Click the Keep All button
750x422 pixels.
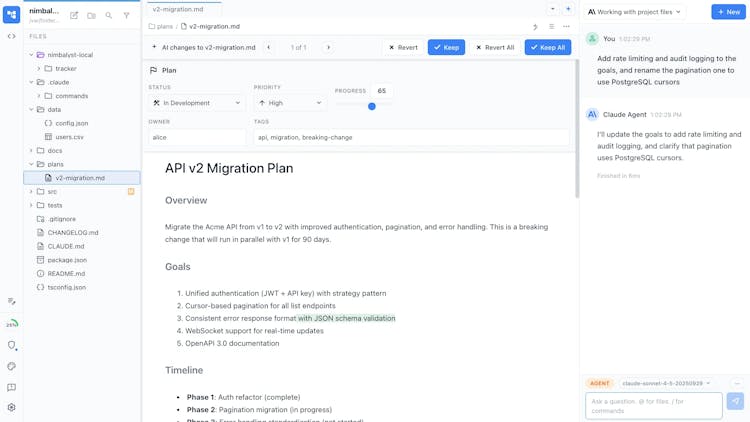548,47
